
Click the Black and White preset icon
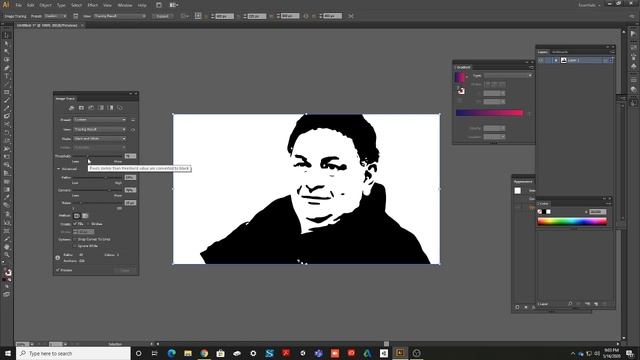[110, 108]
